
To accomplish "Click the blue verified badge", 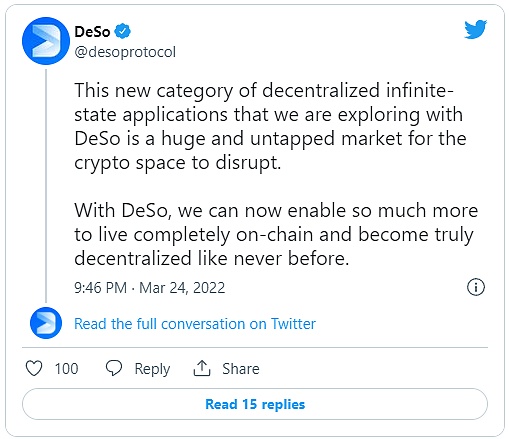I will tap(122, 31).
